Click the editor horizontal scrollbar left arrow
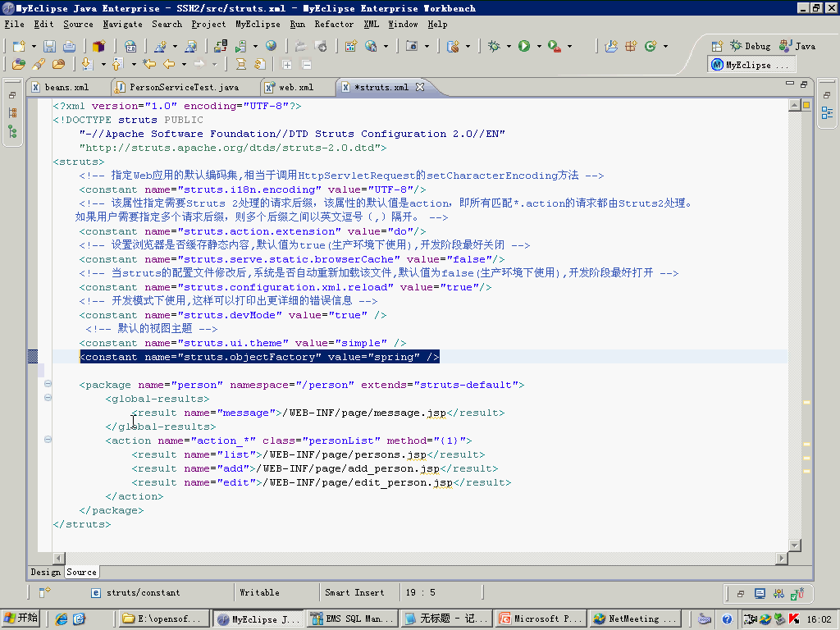Screen dimensions: 840x630 (59, 558)
